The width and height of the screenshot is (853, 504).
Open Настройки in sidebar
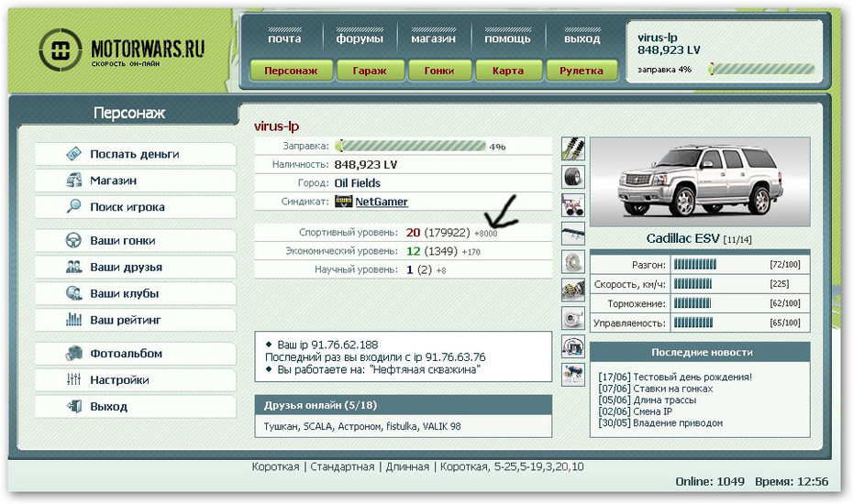coord(136,380)
